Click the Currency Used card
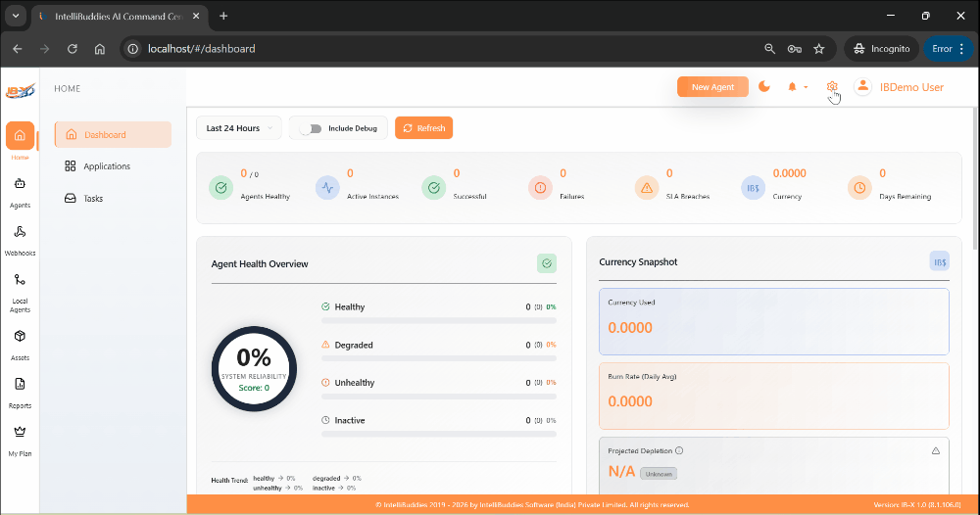Image resolution: width=980 pixels, height=515 pixels. pyautogui.click(x=773, y=321)
